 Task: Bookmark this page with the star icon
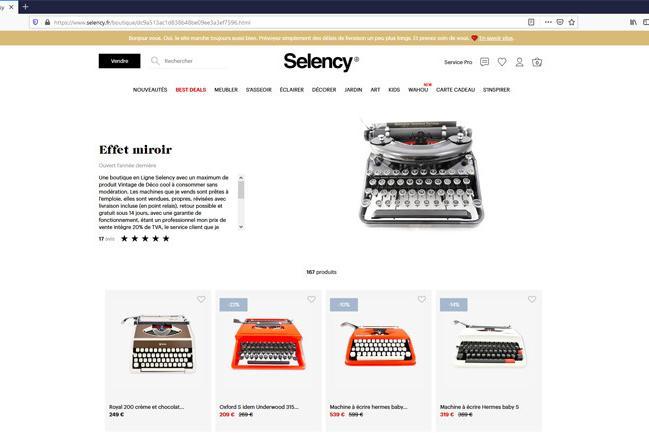point(572,22)
